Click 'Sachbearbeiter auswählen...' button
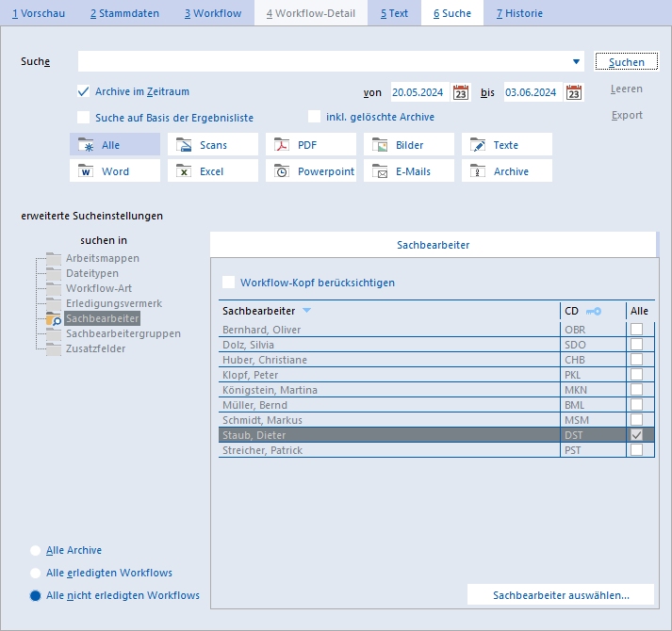The width and height of the screenshot is (672, 631). point(561,594)
